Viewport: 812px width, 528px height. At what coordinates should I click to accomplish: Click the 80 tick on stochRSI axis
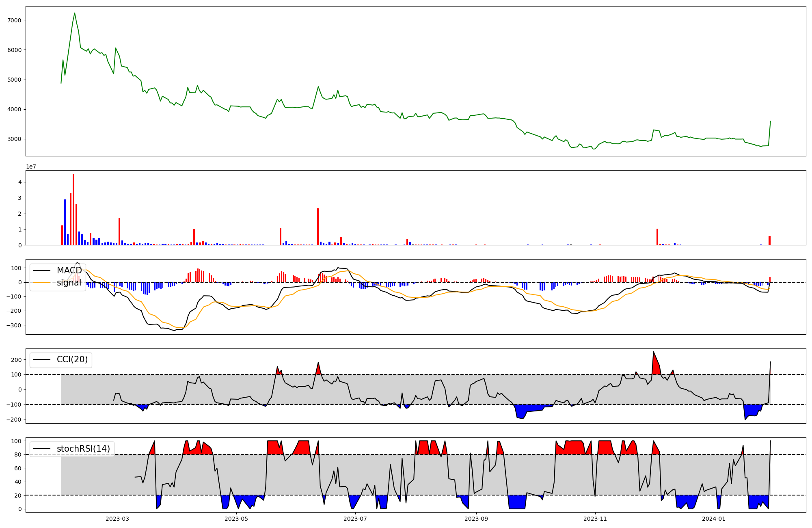click(19, 454)
